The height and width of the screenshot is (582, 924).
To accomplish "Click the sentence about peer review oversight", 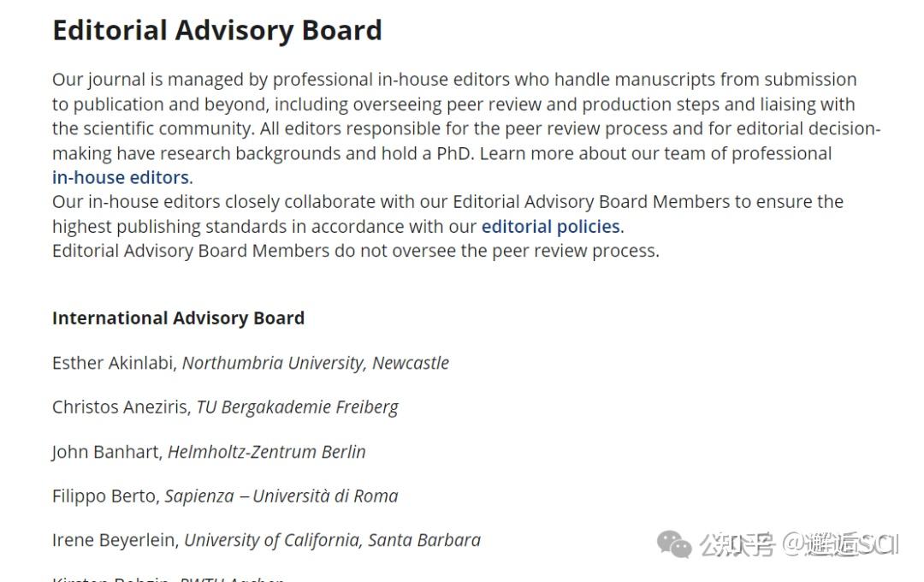I will point(356,251).
